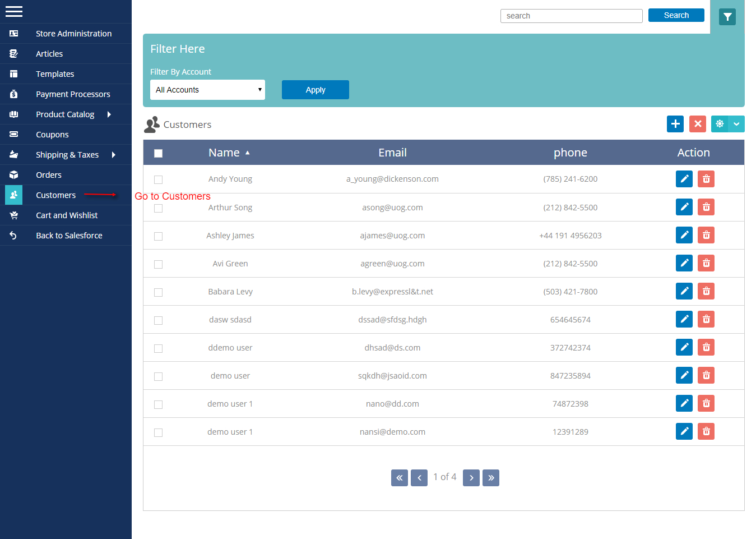The image size is (756, 539).
Task: Delete the ddemo user customer record
Action: (x=706, y=347)
